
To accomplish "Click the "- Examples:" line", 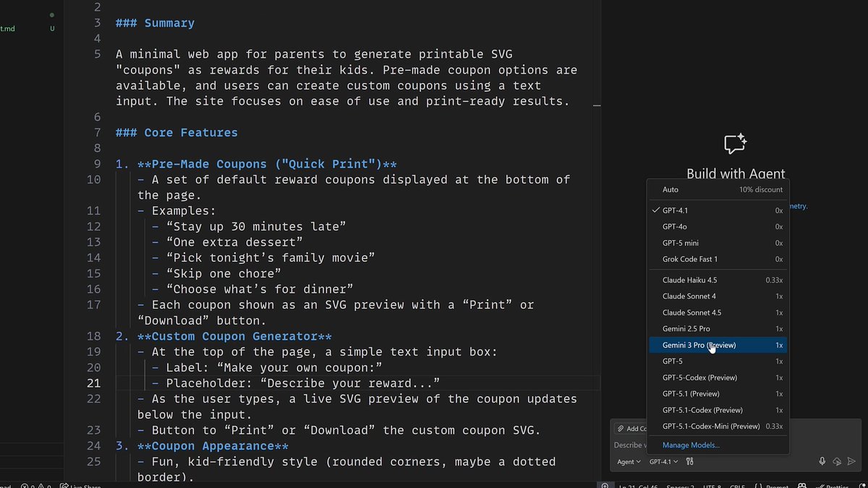I will click(x=176, y=211).
